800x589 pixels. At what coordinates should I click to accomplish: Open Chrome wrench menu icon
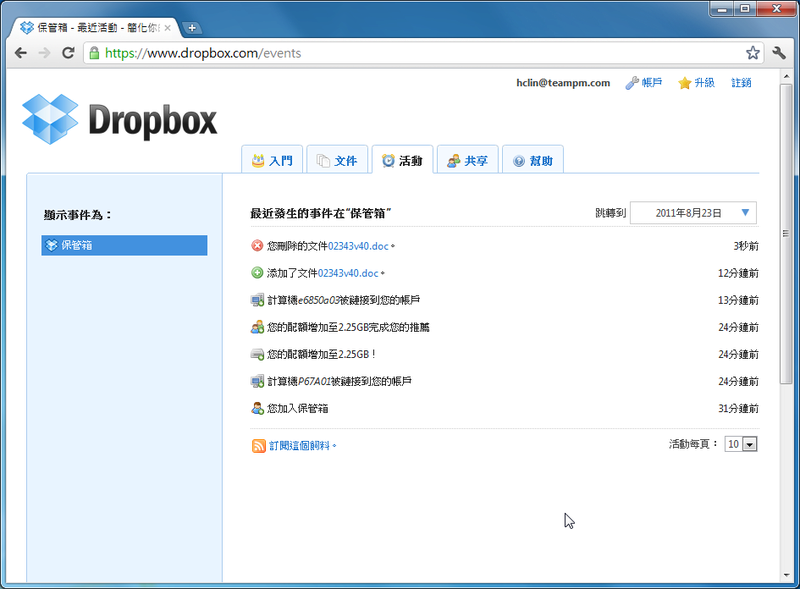coord(779,53)
